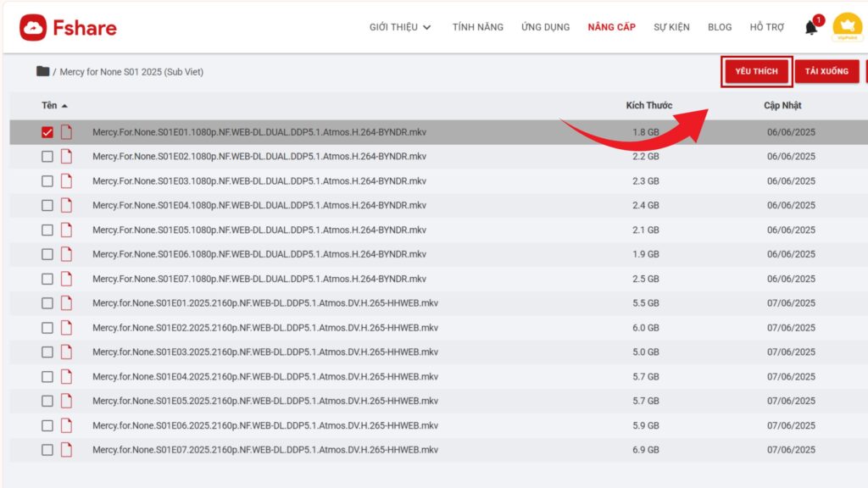Viewport: 868px width, 488px height.
Task: Click the Cập Nhật column header
Action: pyautogui.click(x=782, y=105)
